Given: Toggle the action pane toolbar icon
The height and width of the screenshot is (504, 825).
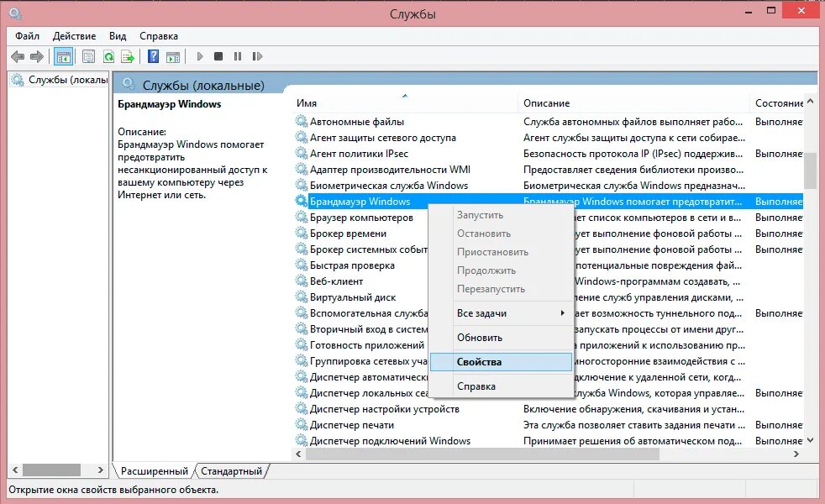Looking at the screenshot, I should point(172,57).
